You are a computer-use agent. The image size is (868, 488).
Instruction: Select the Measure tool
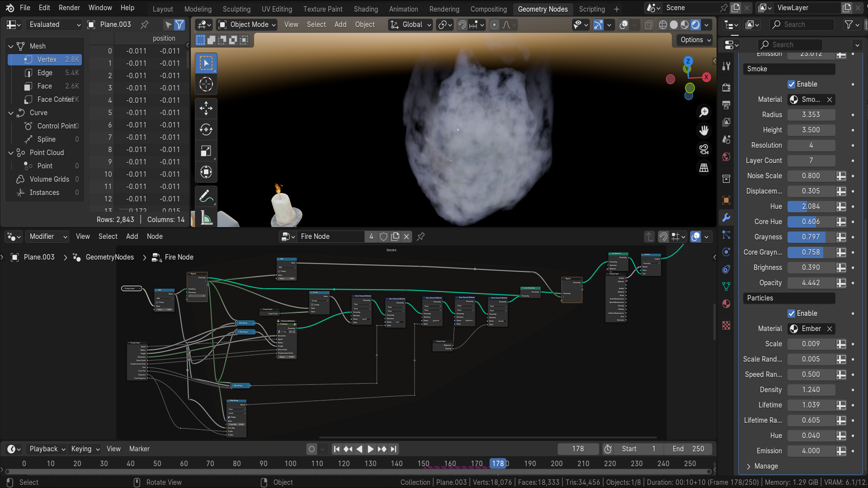coord(206,218)
